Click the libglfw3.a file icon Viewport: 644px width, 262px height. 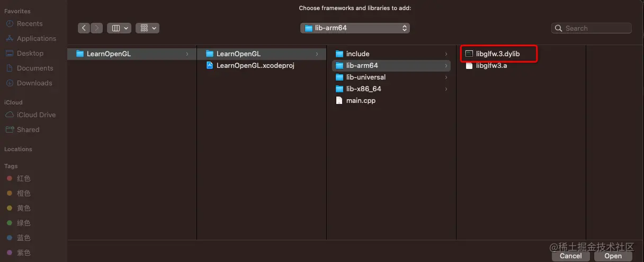click(469, 65)
